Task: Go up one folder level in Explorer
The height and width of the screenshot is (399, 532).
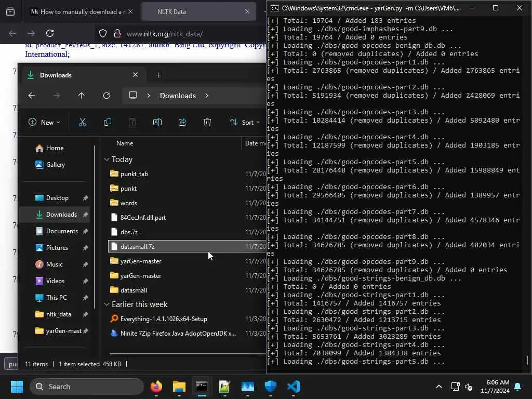Action: click(82, 96)
